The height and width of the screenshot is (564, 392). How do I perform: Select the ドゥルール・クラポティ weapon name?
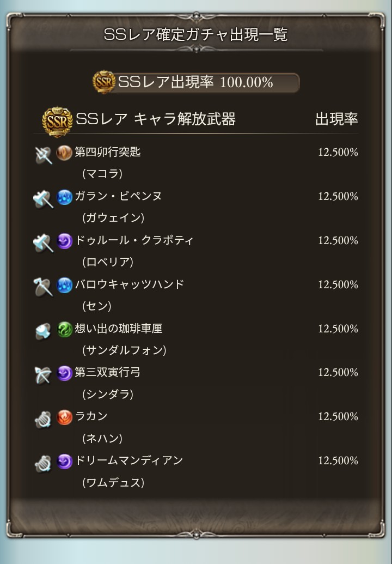[134, 240]
